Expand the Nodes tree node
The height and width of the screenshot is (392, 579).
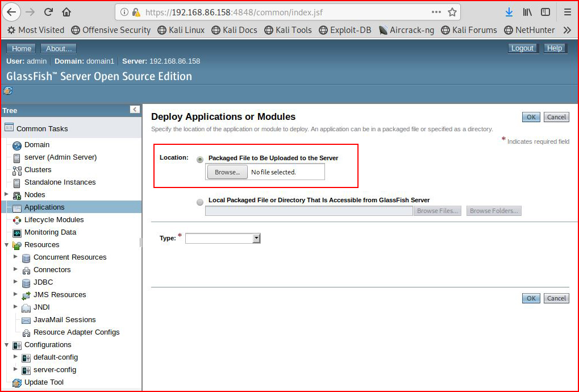pos(6,194)
